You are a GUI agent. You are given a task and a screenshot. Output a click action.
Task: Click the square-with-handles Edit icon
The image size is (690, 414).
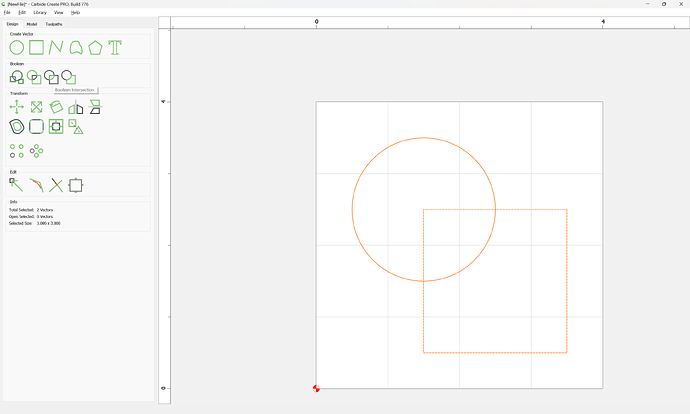(76, 185)
